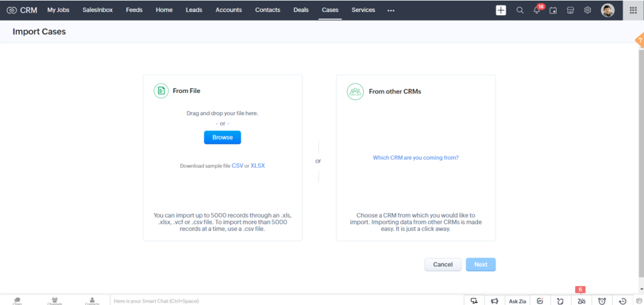Open the calendar icon in header

pyautogui.click(x=553, y=10)
